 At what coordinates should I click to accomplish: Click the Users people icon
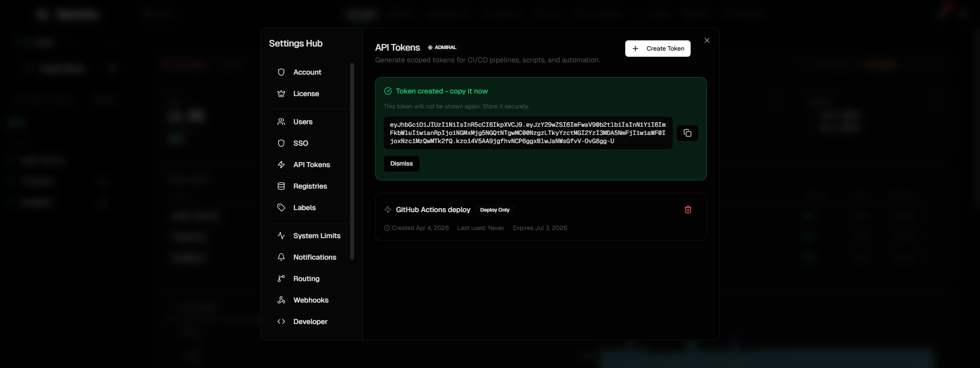281,122
